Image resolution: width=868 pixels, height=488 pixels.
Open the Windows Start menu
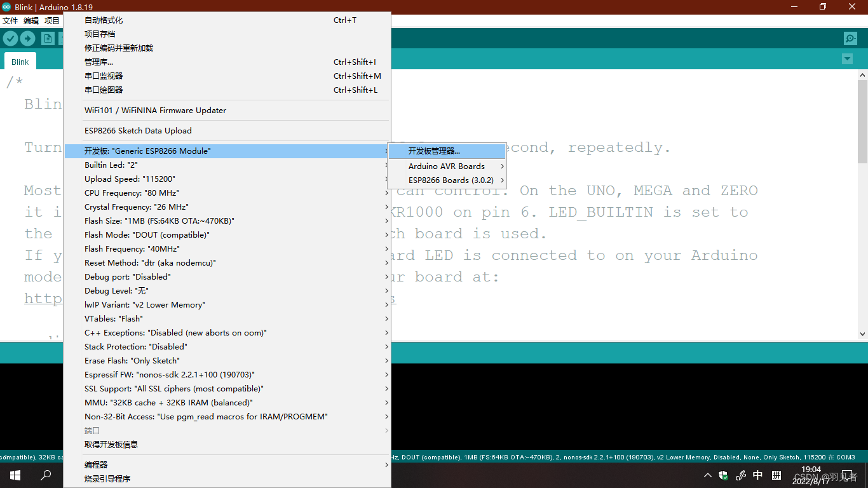[x=15, y=475]
